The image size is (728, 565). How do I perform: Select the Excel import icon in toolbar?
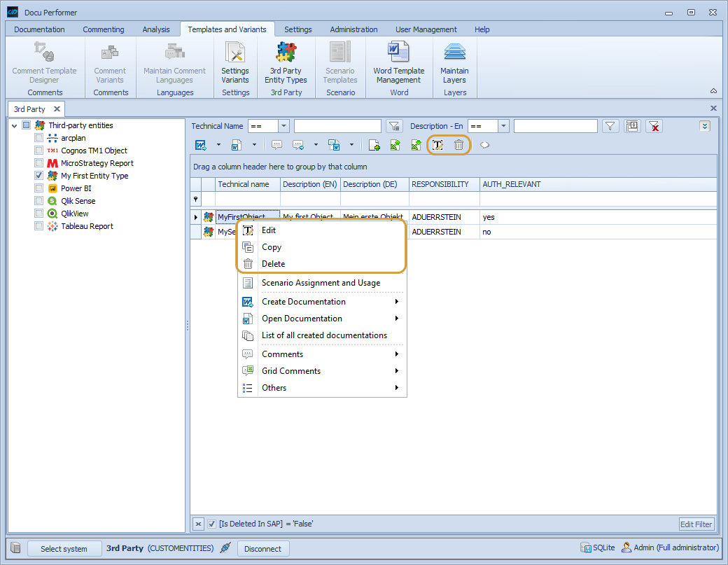coord(415,145)
